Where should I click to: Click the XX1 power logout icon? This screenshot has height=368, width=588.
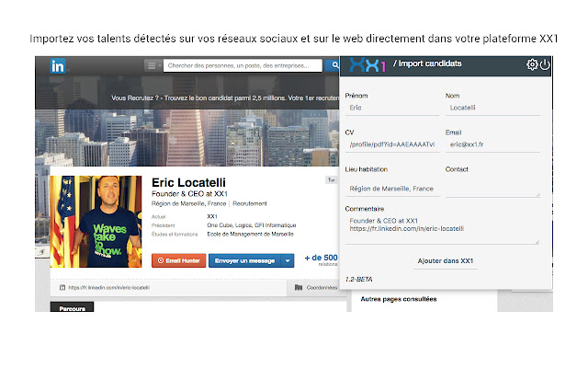coord(545,64)
